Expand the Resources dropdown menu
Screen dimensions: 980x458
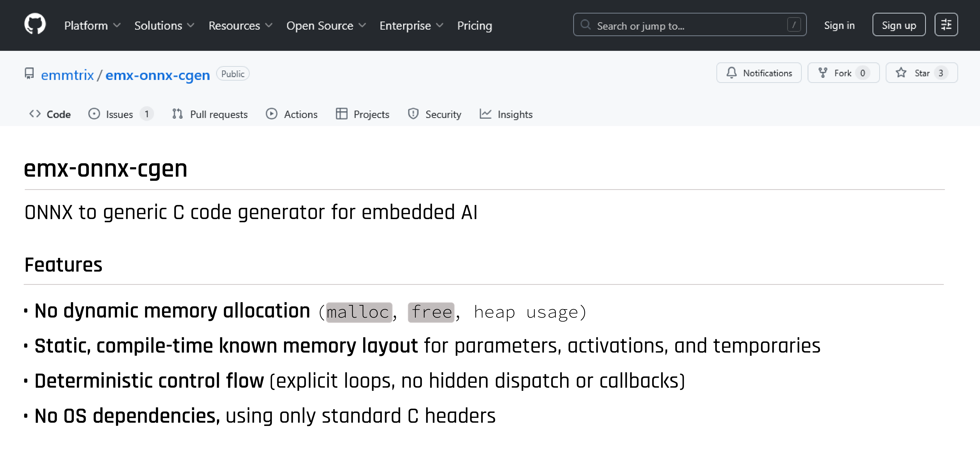click(240, 25)
